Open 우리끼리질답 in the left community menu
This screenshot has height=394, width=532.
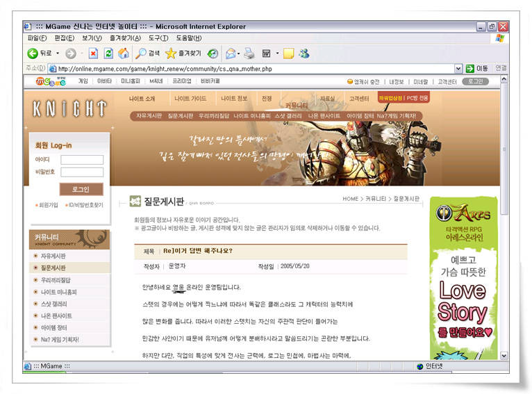coord(56,280)
